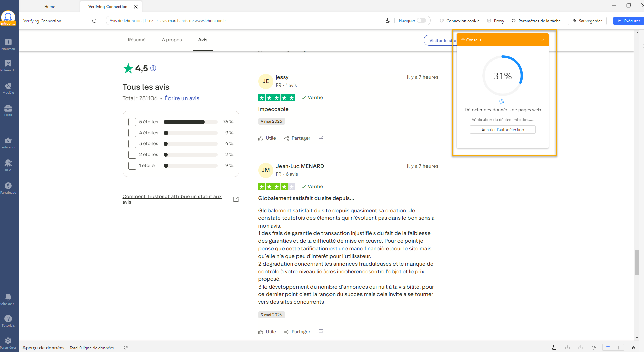Select the Verifying Connection tab
Image resolution: width=644 pixels, height=352 pixels.
pyautogui.click(x=108, y=6)
